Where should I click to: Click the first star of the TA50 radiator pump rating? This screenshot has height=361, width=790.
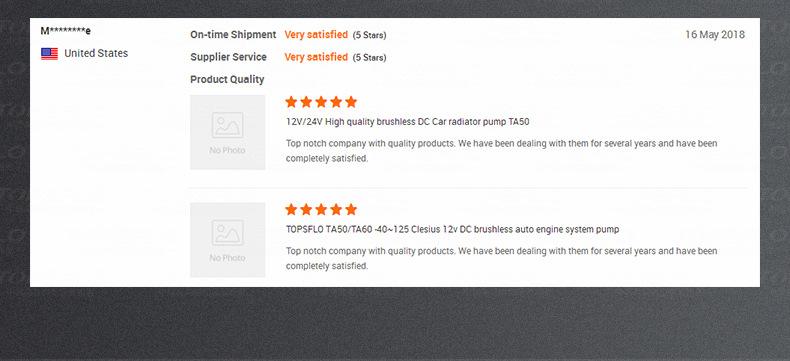[291, 102]
